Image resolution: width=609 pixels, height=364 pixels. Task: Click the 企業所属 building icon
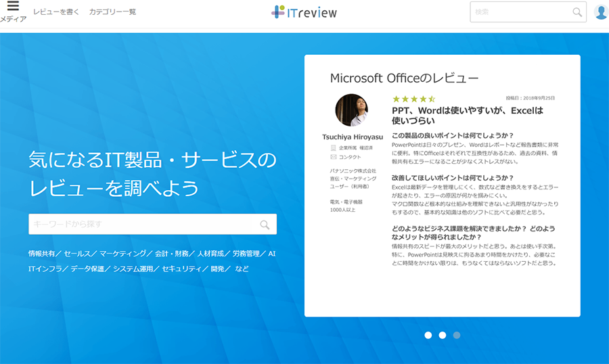[333, 147]
